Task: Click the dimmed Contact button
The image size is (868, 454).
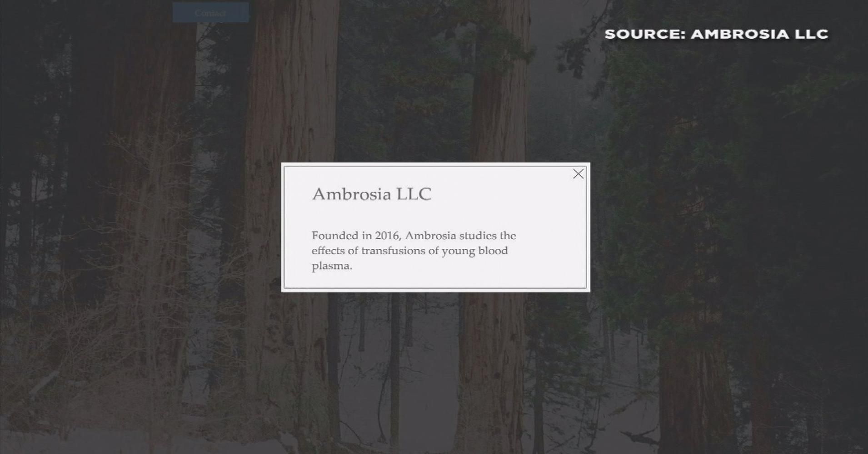Action: pos(210,13)
